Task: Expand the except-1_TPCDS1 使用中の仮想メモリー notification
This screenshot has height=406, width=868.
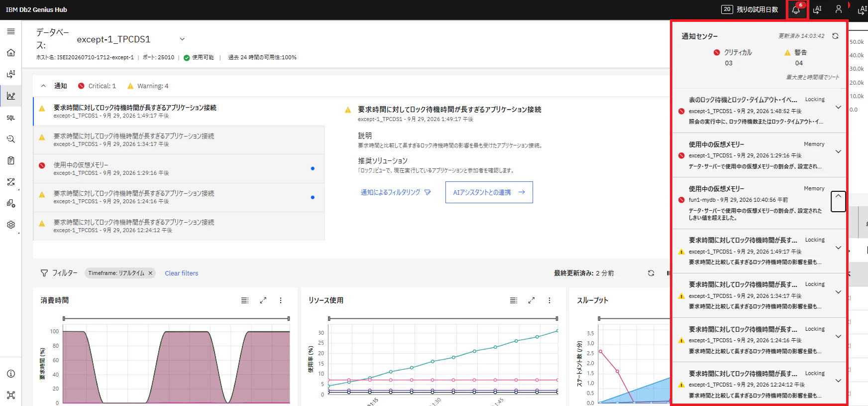Action: click(838, 151)
